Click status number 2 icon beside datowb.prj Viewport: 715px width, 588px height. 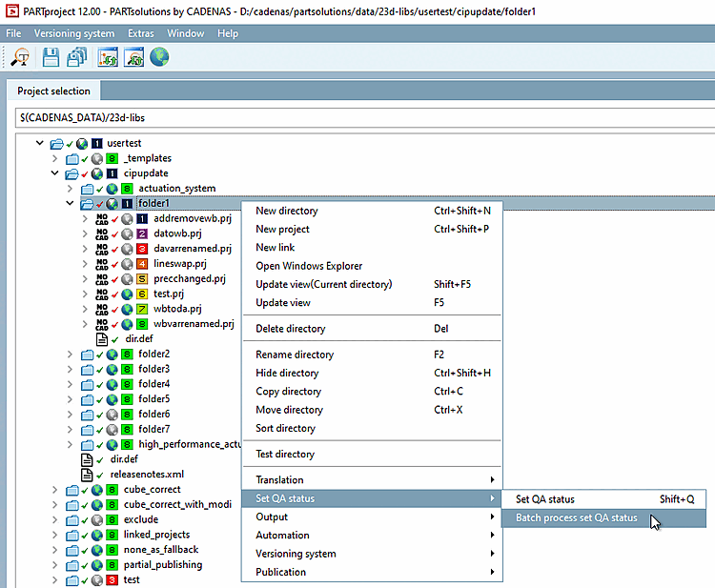[x=142, y=233]
